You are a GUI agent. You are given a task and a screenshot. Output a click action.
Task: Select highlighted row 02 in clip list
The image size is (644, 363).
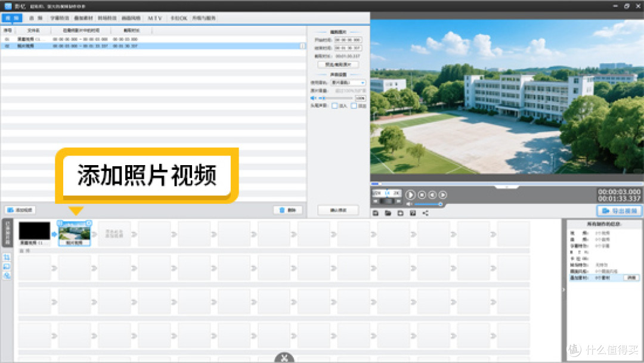pos(153,46)
